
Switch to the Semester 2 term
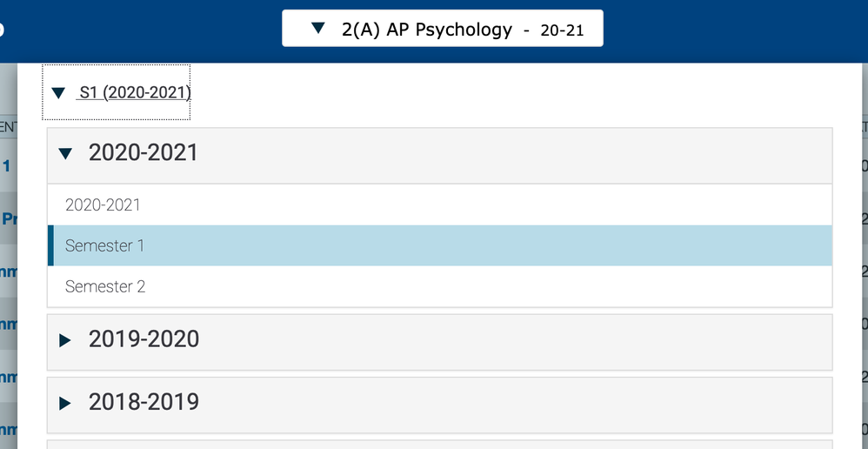click(105, 286)
